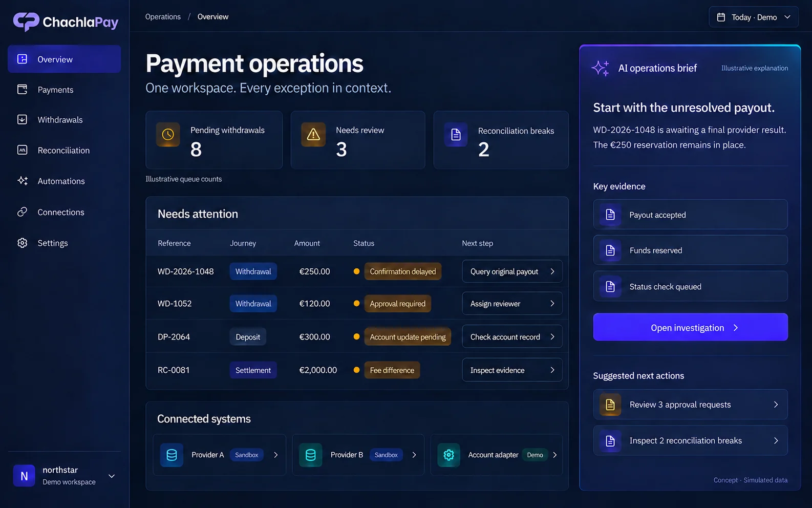Click chevron on Check account record
The image size is (812, 508).
click(x=552, y=337)
